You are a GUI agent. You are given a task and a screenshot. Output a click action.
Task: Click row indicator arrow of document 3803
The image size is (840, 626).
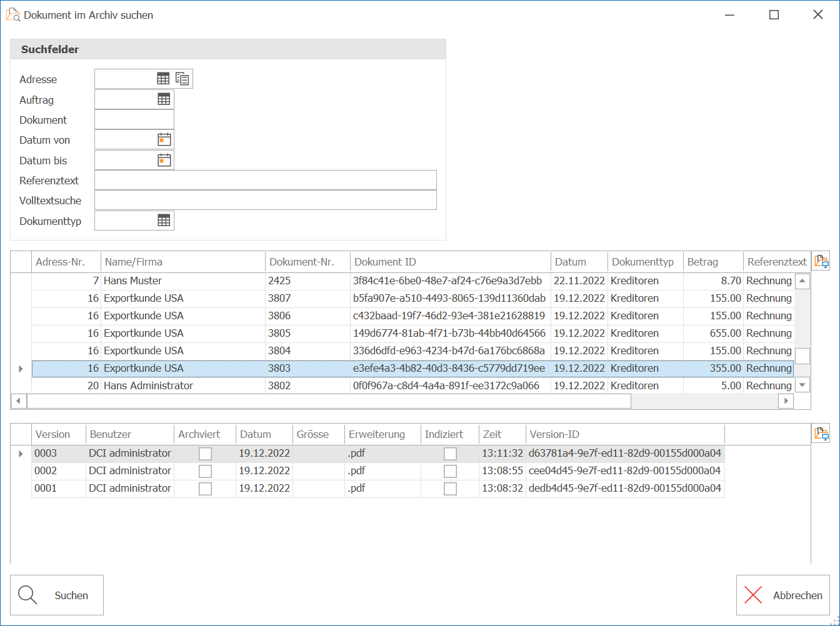pyautogui.click(x=21, y=369)
